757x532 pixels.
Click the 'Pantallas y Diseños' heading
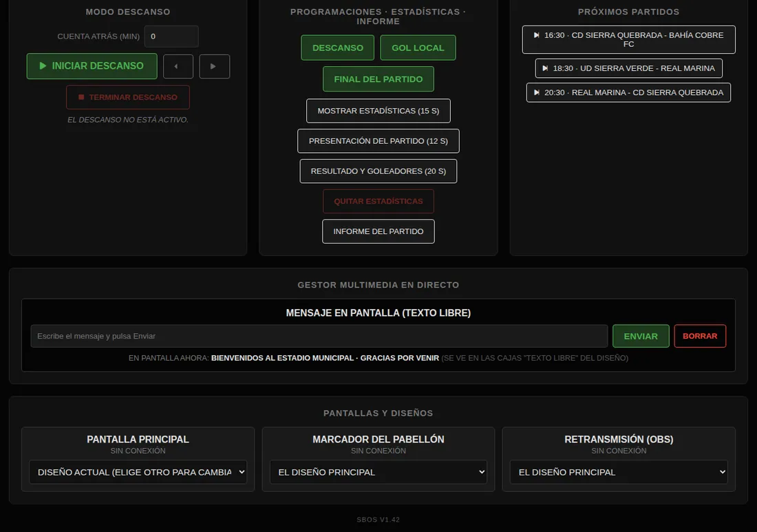click(x=378, y=413)
